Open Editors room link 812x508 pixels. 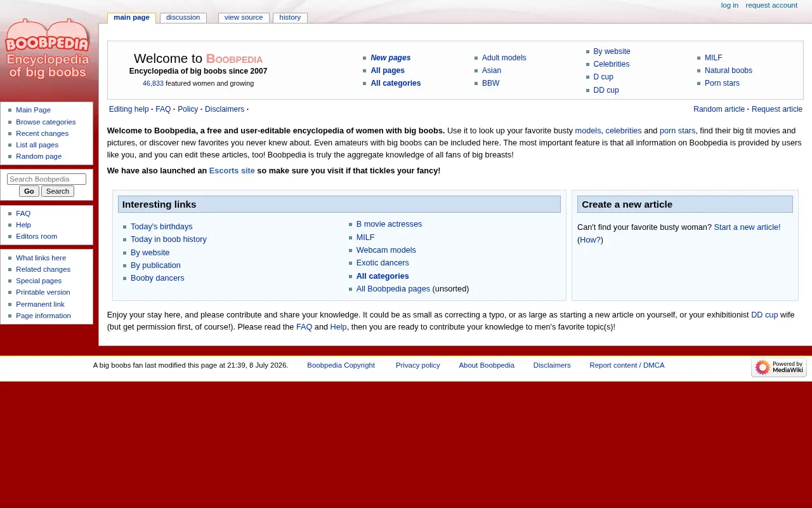coord(36,236)
